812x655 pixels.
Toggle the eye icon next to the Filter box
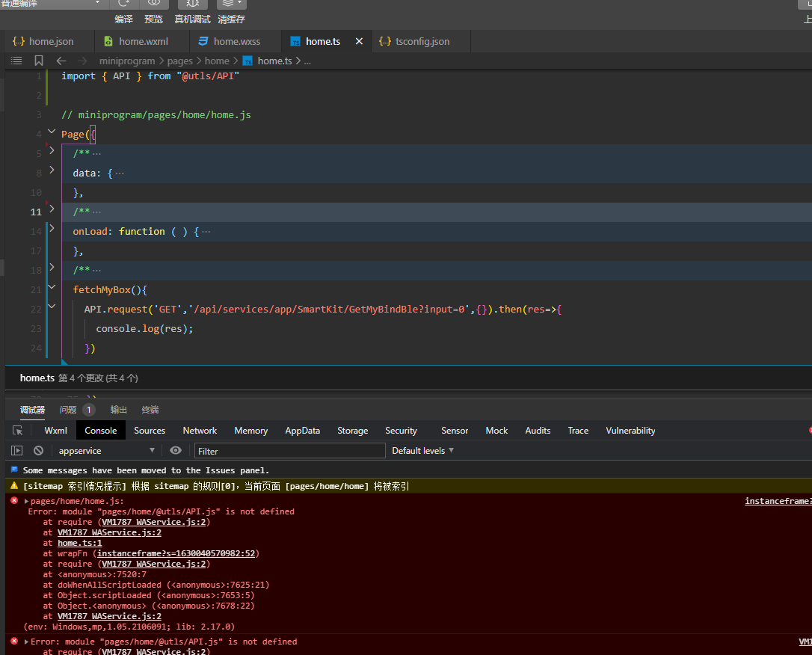coord(176,450)
